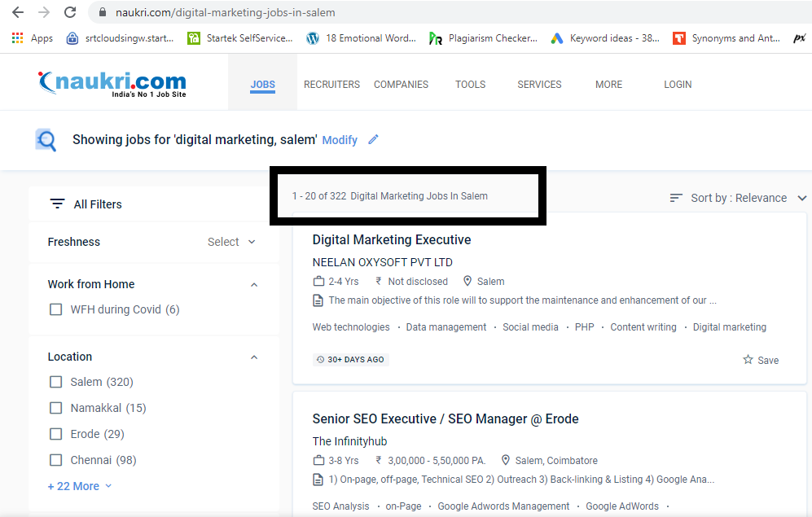Click the All Filters funnel icon
Image resolution: width=812 pixels, height=517 pixels.
pyautogui.click(x=57, y=204)
